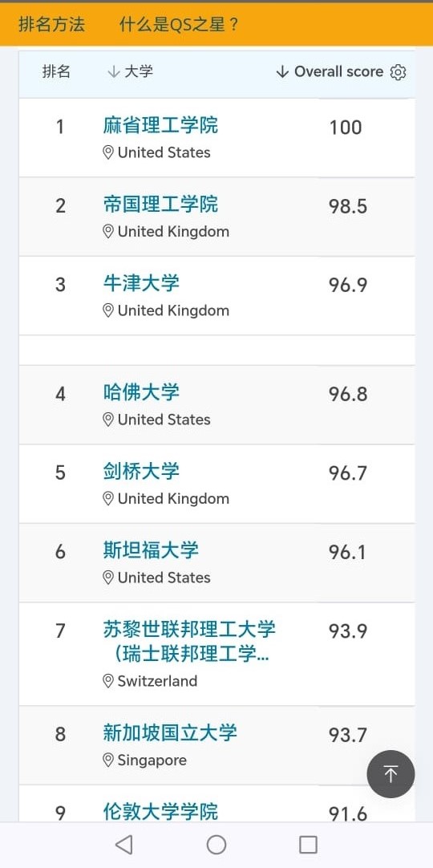This screenshot has width=433, height=868.
Task: Open the 帝国理工学院 link
Action: pyautogui.click(x=160, y=205)
